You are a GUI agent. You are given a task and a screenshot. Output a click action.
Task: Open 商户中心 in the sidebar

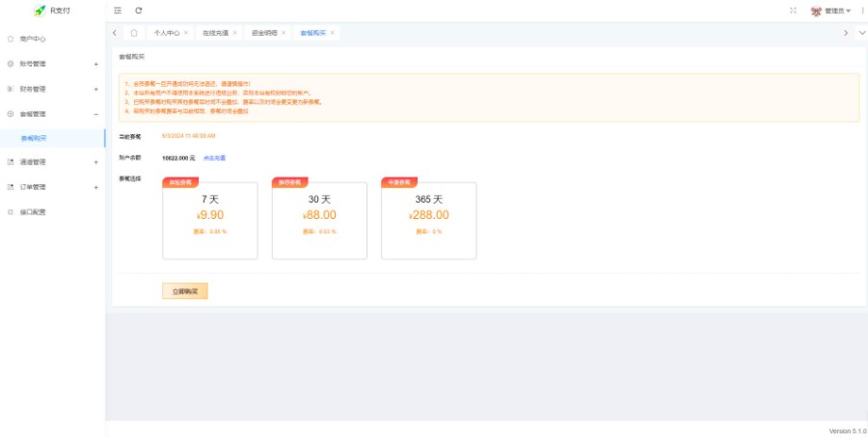(x=53, y=39)
